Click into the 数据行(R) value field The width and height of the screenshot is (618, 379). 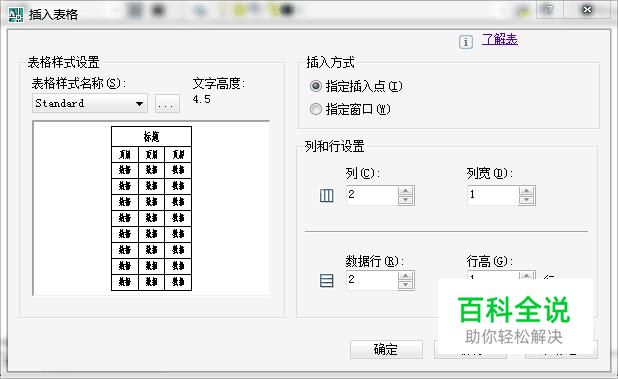[372, 280]
